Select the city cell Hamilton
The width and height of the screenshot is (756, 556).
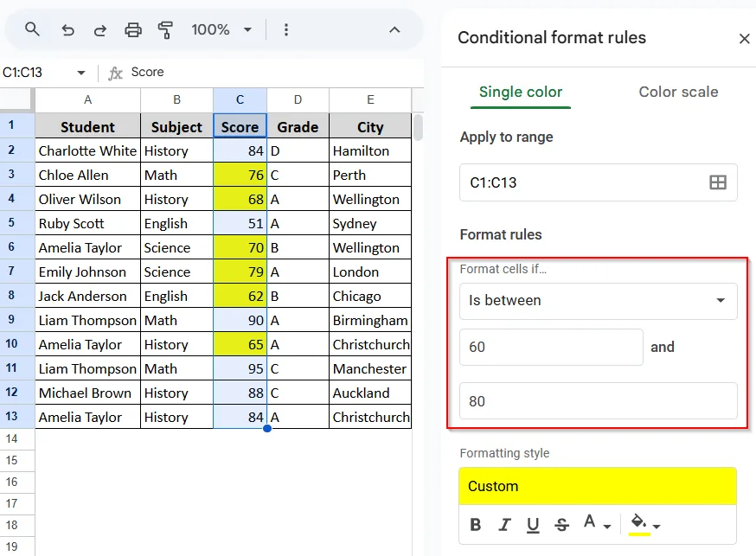[370, 150]
